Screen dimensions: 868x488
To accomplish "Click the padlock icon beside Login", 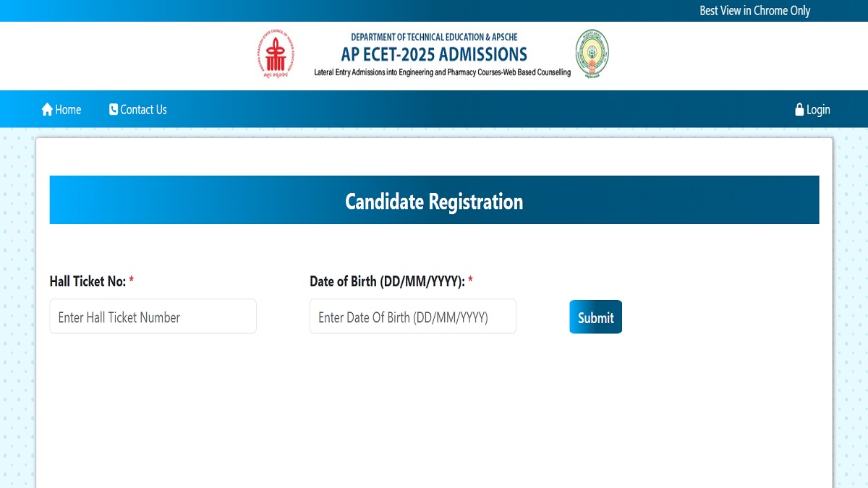I will pos(799,108).
